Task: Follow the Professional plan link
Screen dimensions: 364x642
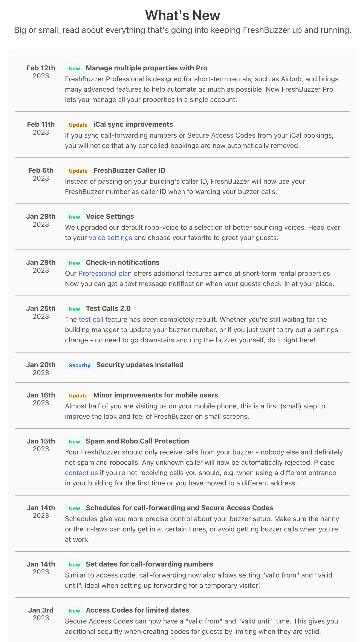Action: tap(105, 273)
